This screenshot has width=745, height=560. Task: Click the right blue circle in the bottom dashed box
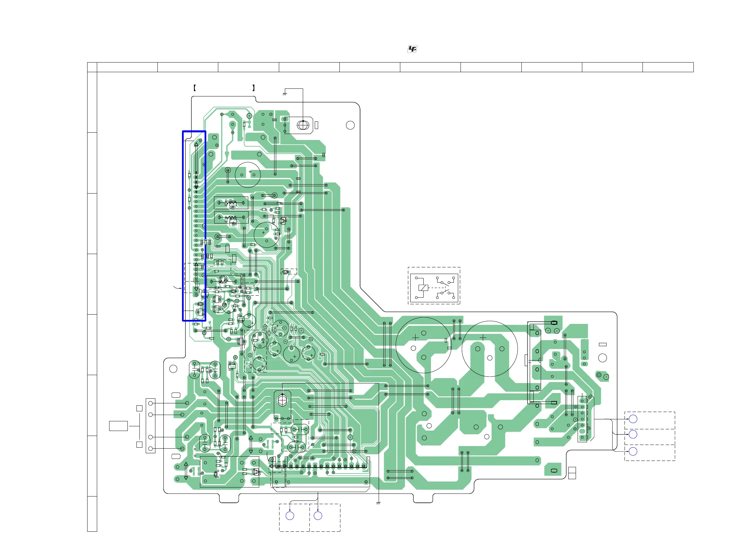pyautogui.click(x=318, y=515)
